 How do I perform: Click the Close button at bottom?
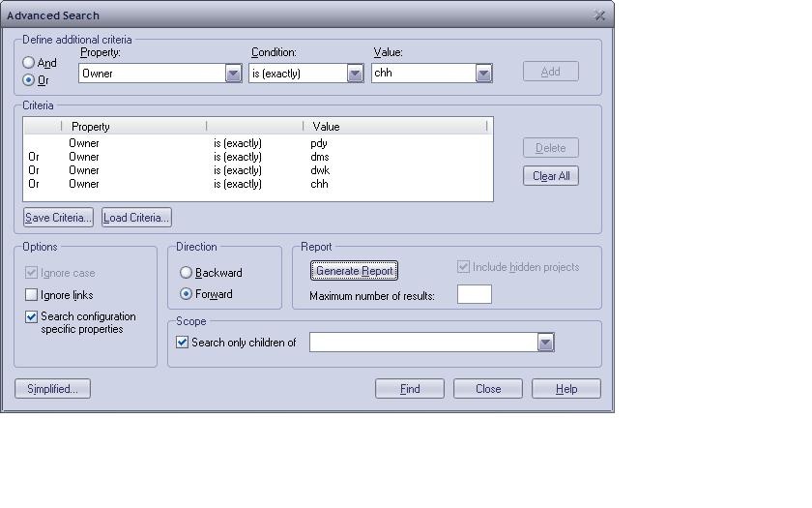(x=488, y=389)
